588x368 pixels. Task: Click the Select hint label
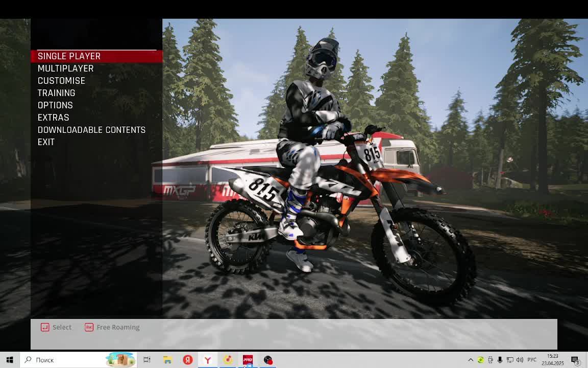[x=62, y=328]
